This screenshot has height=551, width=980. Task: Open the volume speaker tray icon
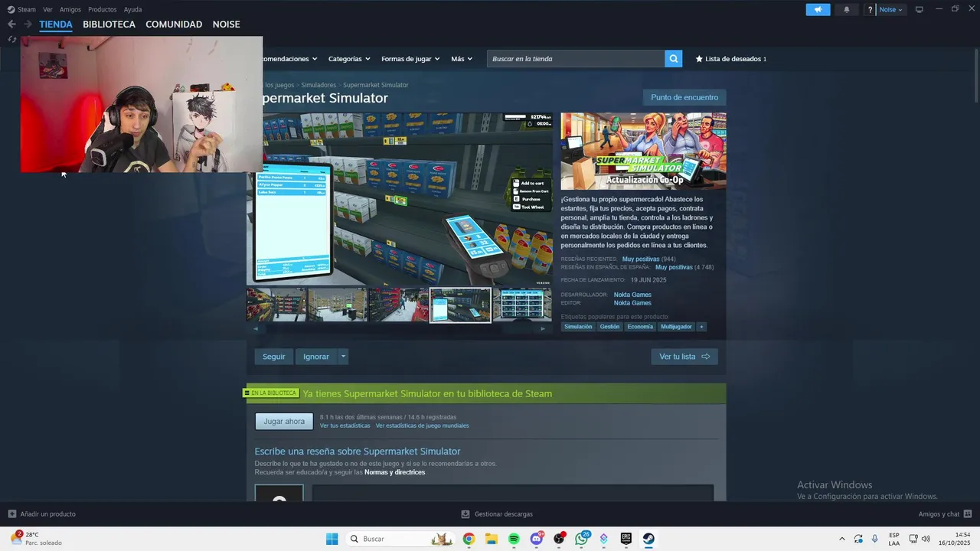click(926, 539)
